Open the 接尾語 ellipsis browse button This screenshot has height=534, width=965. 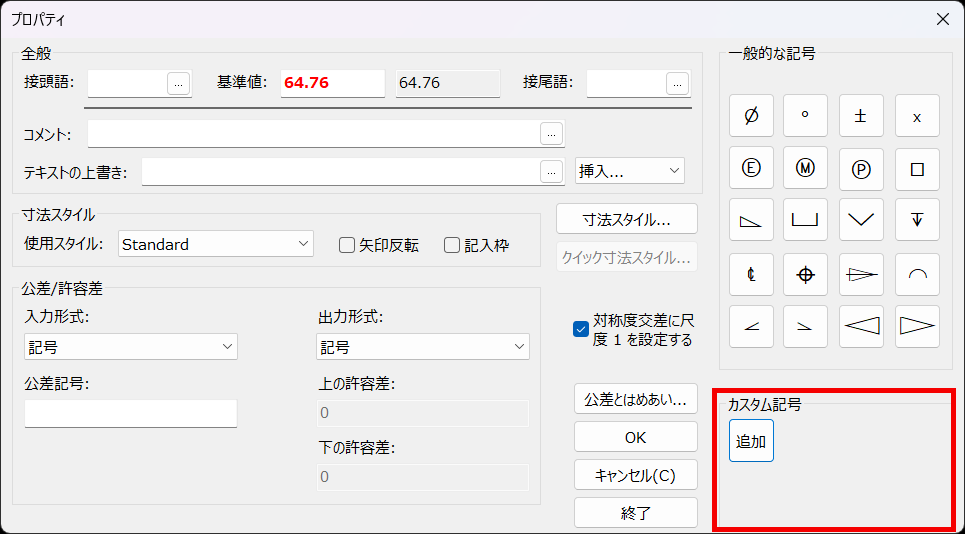click(x=677, y=83)
